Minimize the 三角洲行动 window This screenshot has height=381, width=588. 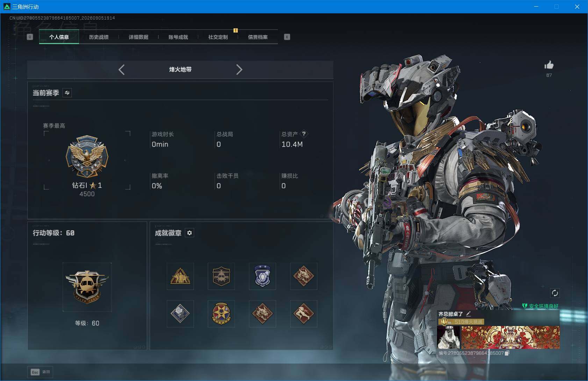click(x=536, y=7)
